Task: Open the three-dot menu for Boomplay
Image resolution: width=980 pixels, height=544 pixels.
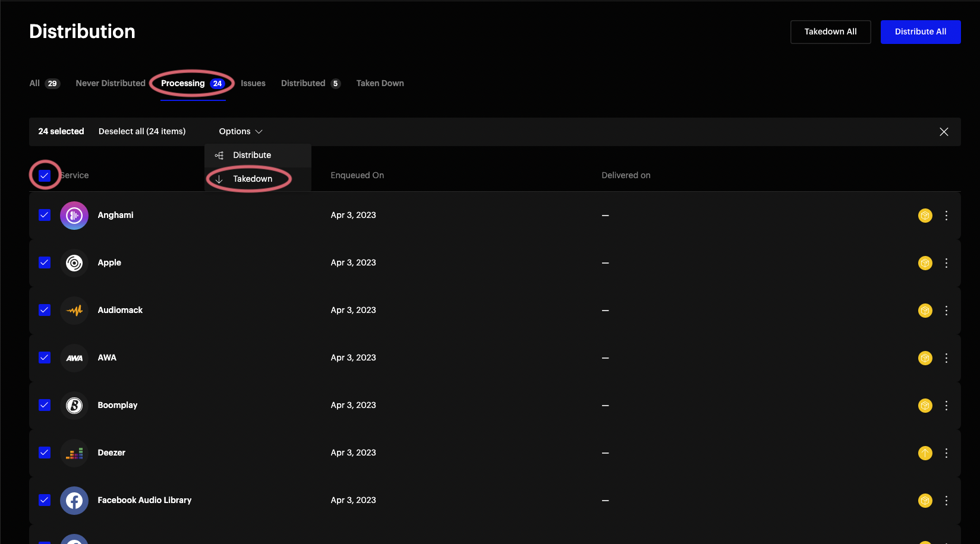Action: [x=947, y=406]
